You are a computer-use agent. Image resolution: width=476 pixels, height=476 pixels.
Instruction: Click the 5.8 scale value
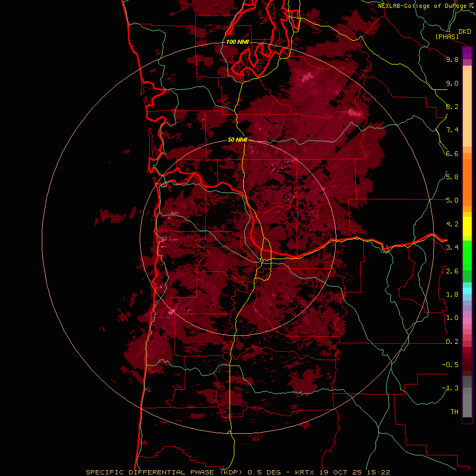point(452,177)
